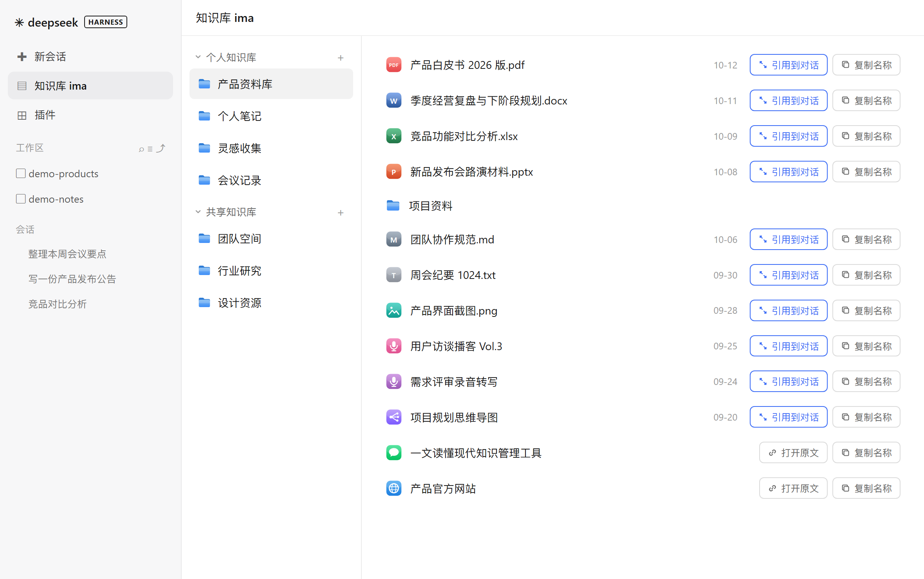This screenshot has width=924, height=579.
Task: Start a 新会话 from sidebar
Action: coord(90,57)
